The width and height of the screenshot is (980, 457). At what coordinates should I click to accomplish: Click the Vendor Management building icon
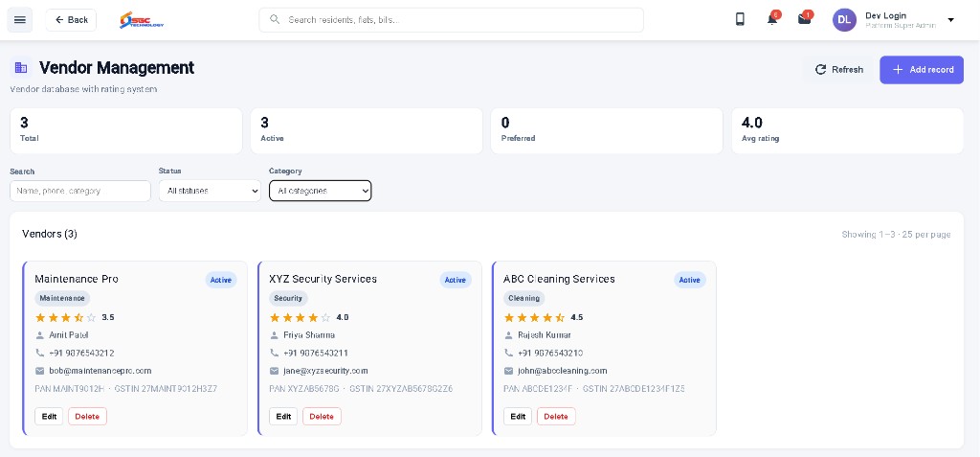(21, 68)
